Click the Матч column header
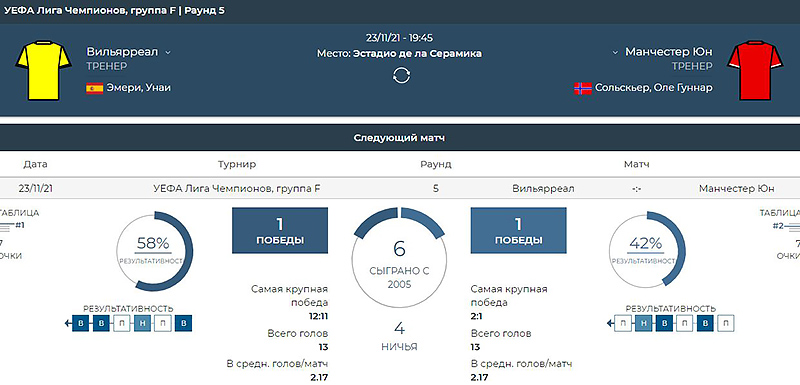 636,164
